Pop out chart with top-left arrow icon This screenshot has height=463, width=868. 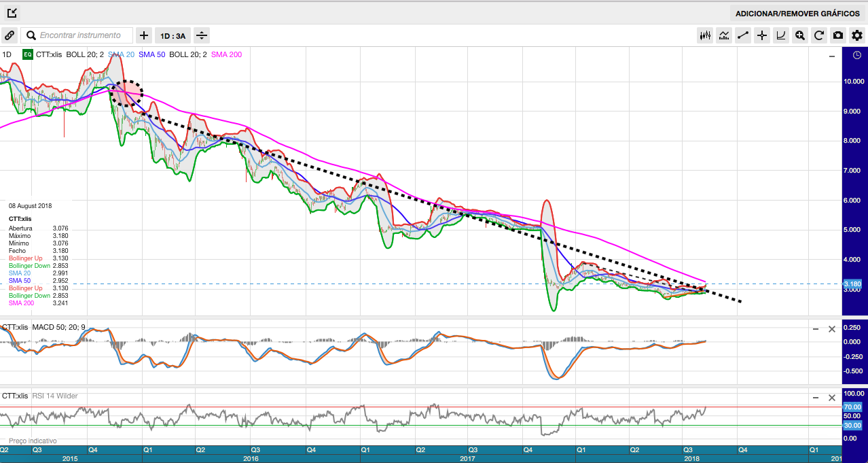pyautogui.click(x=12, y=13)
